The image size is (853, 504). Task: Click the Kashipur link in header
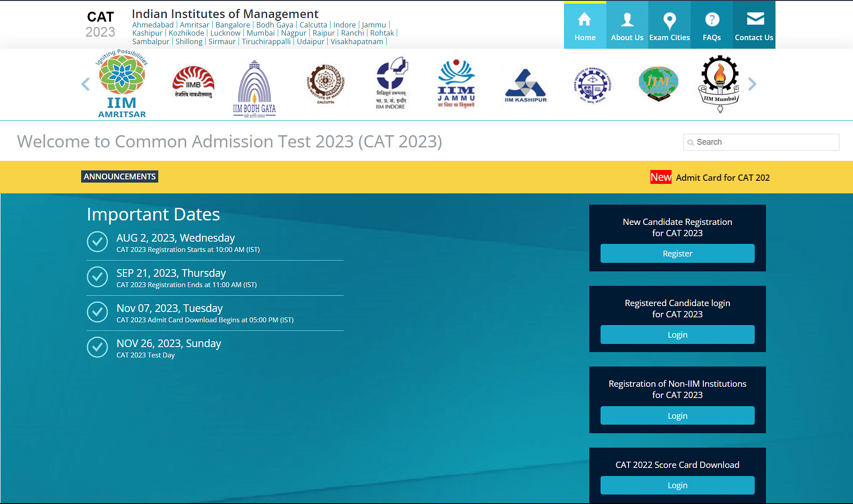[147, 33]
